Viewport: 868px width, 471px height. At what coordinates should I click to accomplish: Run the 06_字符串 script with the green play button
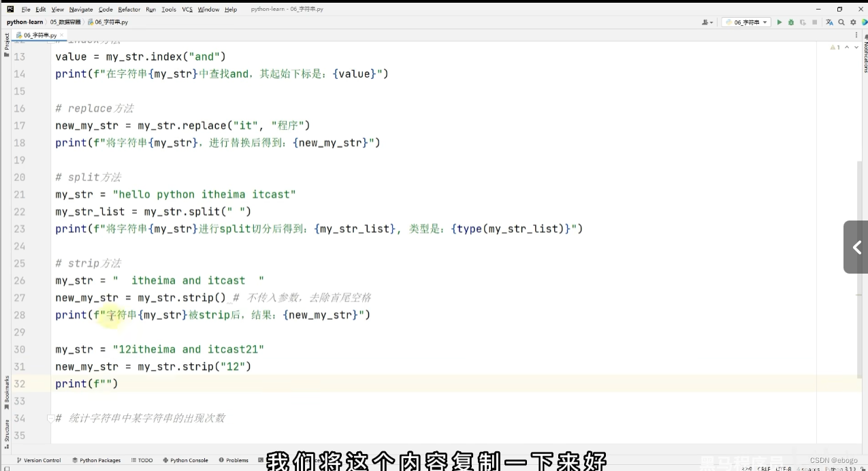pyautogui.click(x=779, y=22)
